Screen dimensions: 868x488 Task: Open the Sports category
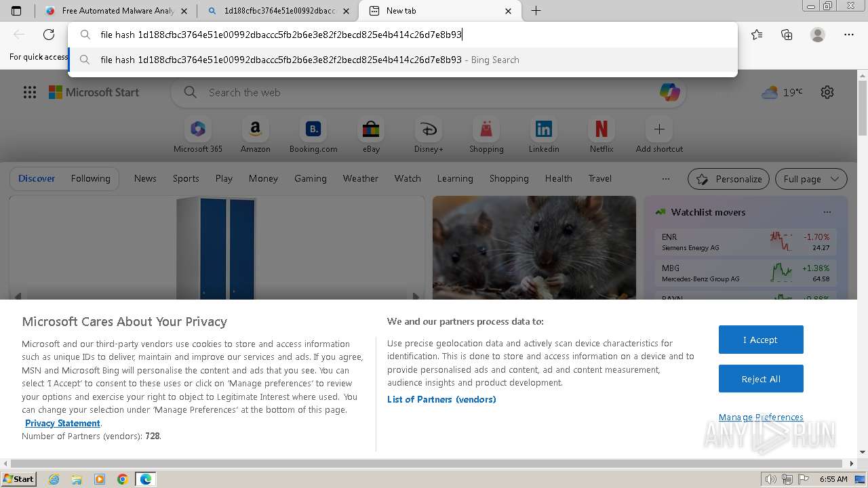coord(186,178)
